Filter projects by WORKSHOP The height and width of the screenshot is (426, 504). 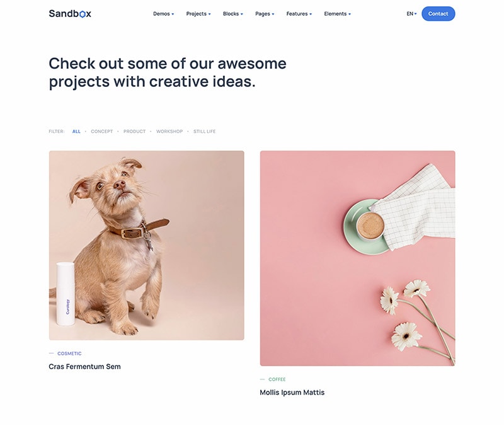[x=169, y=132]
